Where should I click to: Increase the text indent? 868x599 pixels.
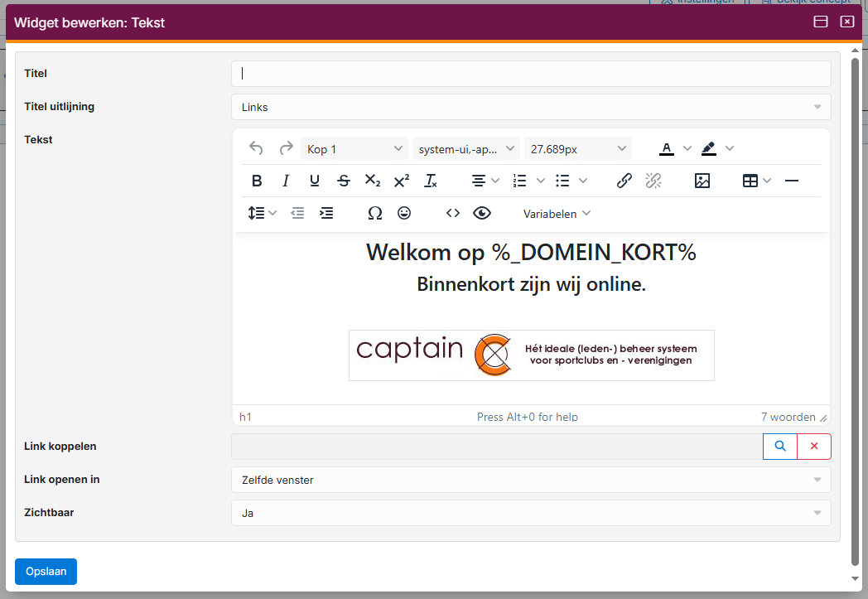point(326,213)
